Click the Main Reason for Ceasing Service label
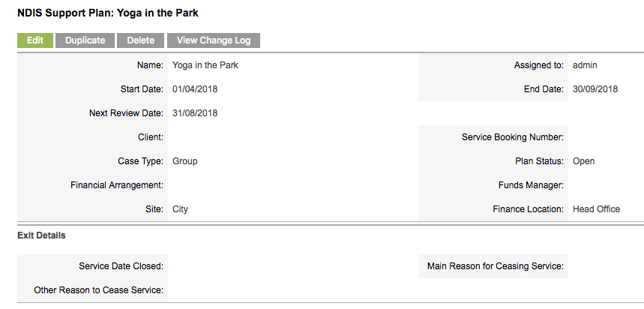The image size is (644, 309). 496,266
